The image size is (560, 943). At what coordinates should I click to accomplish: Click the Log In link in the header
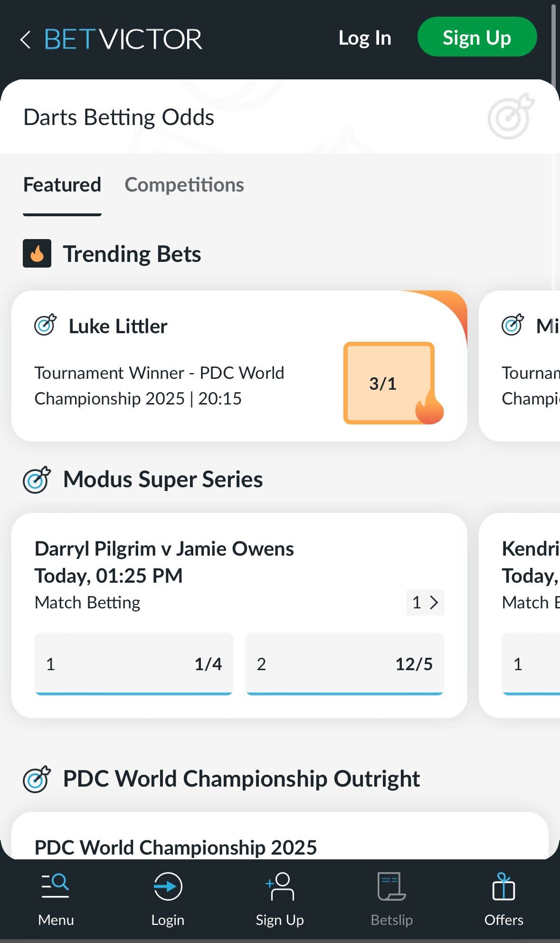[x=364, y=38]
